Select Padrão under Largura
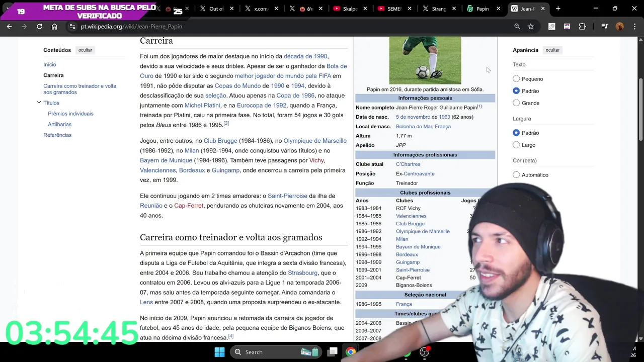The height and width of the screenshot is (362, 644). pyautogui.click(x=516, y=133)
